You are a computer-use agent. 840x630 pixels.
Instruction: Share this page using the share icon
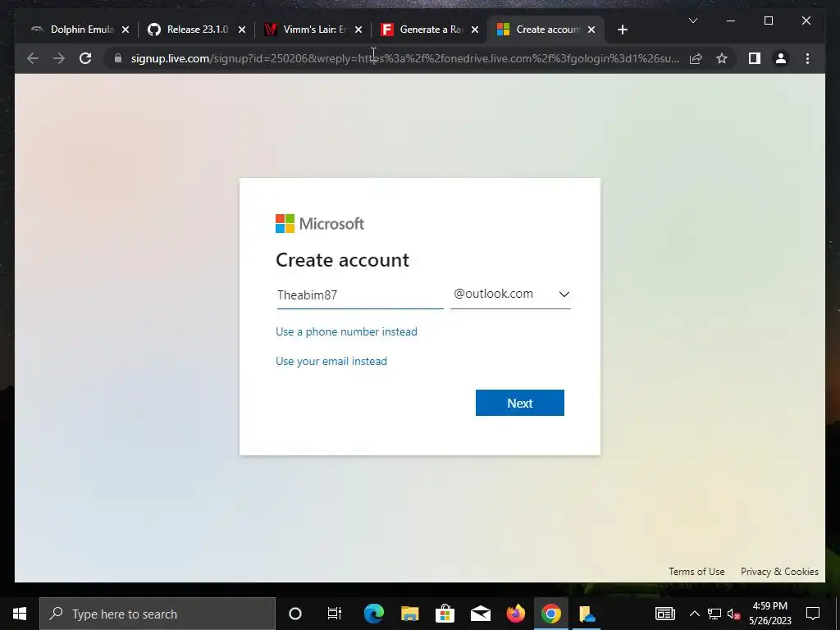696,58
